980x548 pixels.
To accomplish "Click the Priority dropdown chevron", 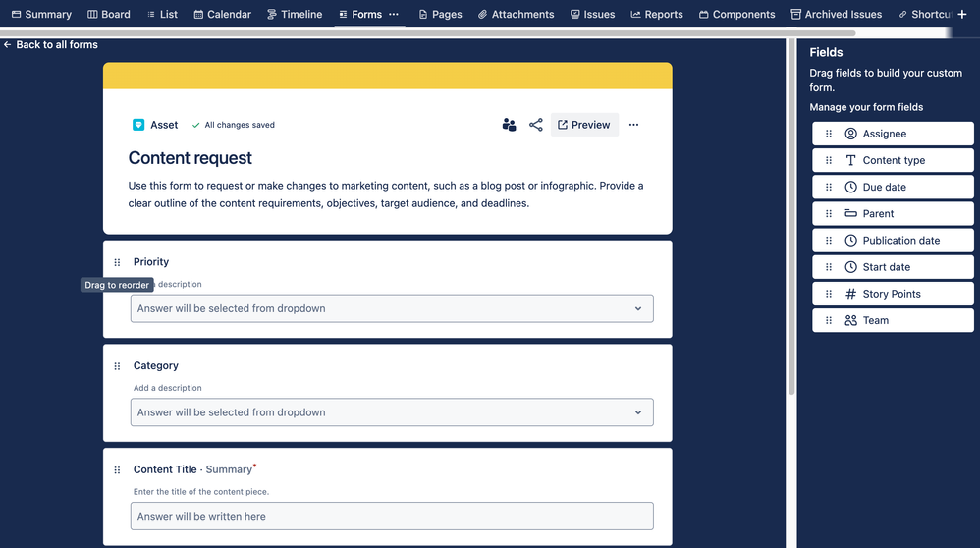I will tap(638, 308).
